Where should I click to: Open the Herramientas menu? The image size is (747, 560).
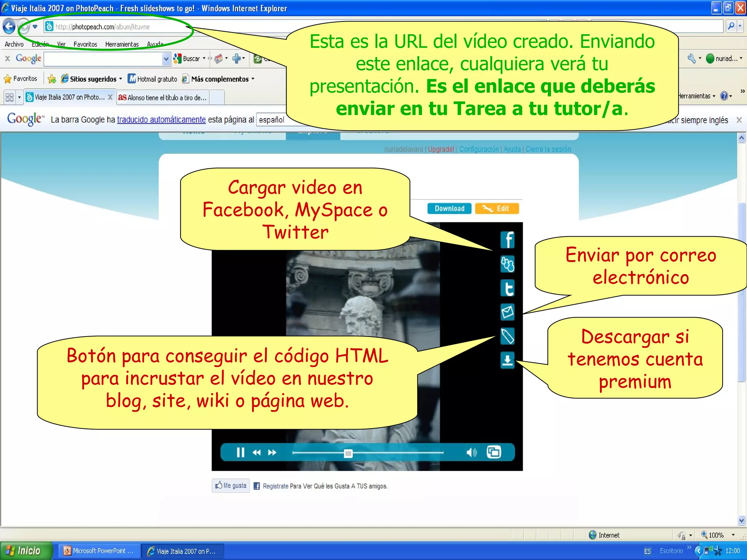[x=122, y=44]
